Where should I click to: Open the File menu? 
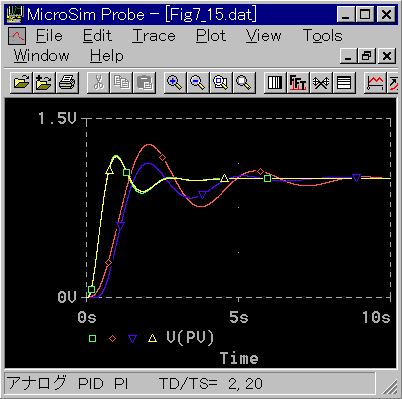click(49, 36)
